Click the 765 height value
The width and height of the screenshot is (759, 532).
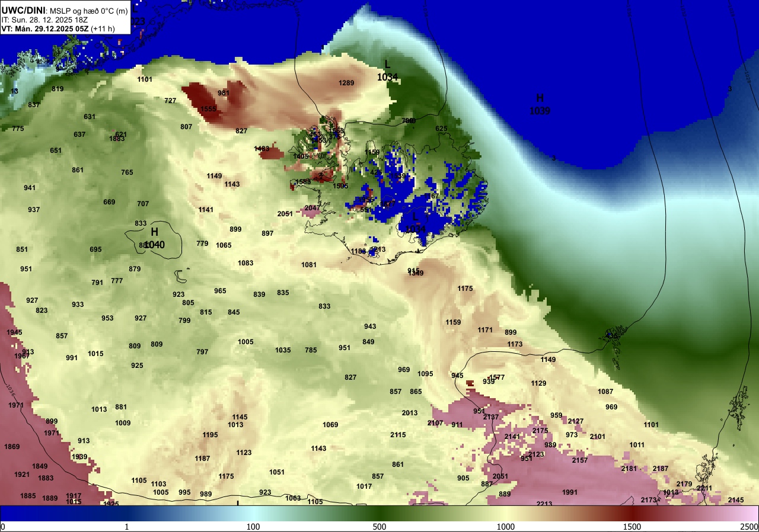point(127,172)
